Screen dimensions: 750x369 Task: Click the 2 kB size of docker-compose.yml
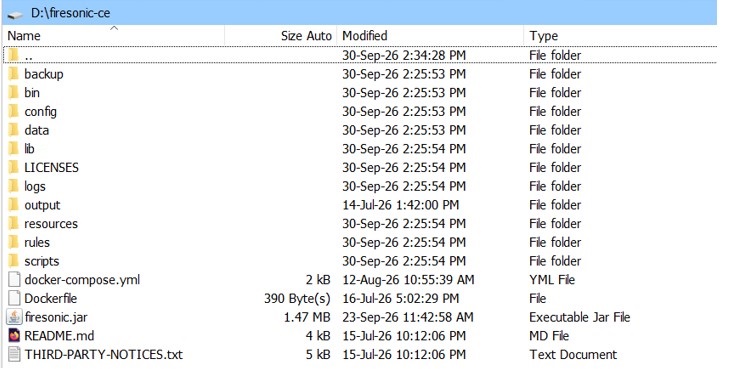click(318, 279)
